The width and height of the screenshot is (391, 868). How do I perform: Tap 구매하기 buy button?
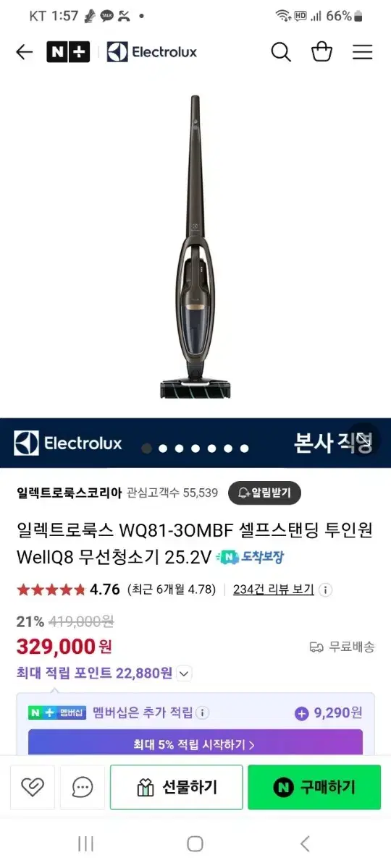pos(314,787)
